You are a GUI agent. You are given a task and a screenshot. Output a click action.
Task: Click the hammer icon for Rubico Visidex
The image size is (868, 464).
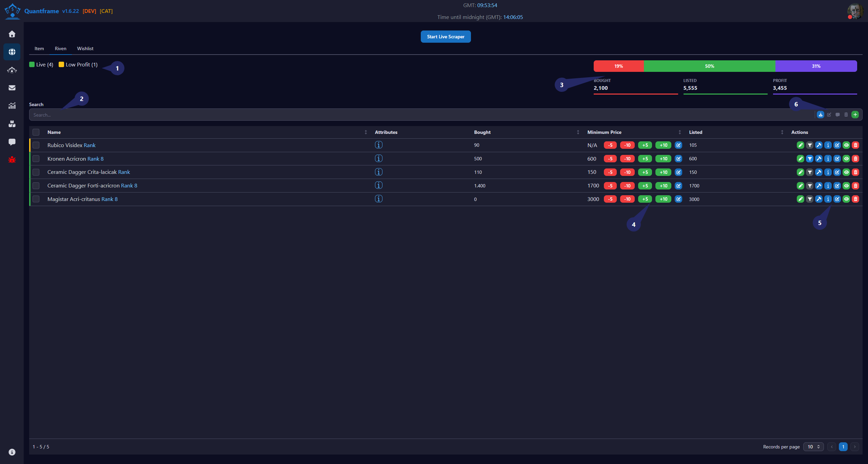point(819,145)
